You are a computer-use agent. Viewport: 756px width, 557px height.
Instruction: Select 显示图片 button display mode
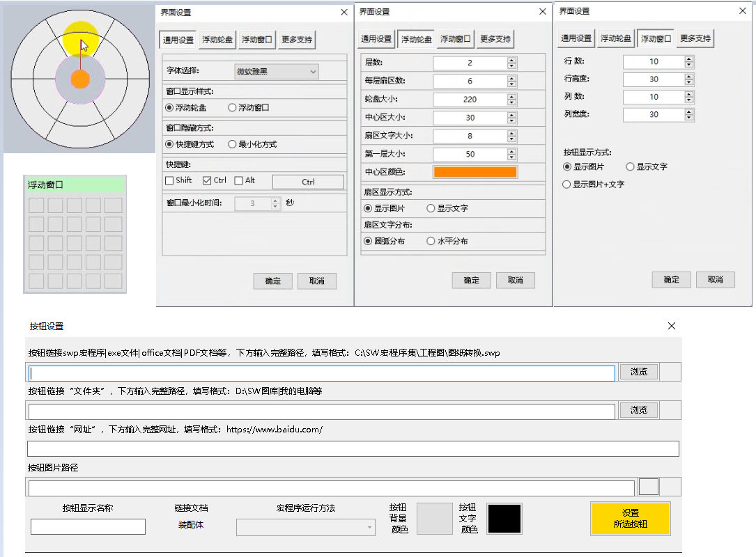[584, 166]
